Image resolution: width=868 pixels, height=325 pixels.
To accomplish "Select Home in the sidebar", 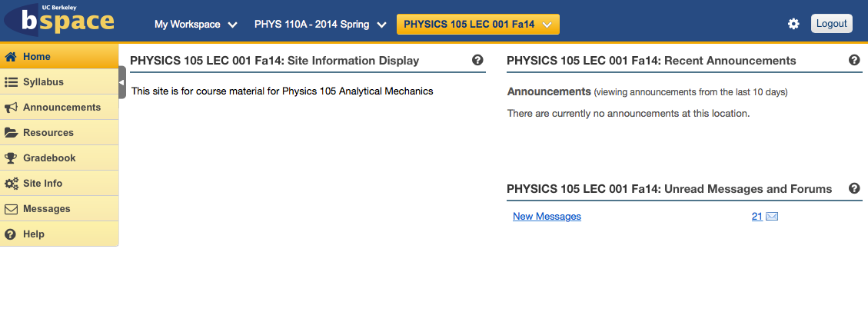I will (x=36, y=57).
